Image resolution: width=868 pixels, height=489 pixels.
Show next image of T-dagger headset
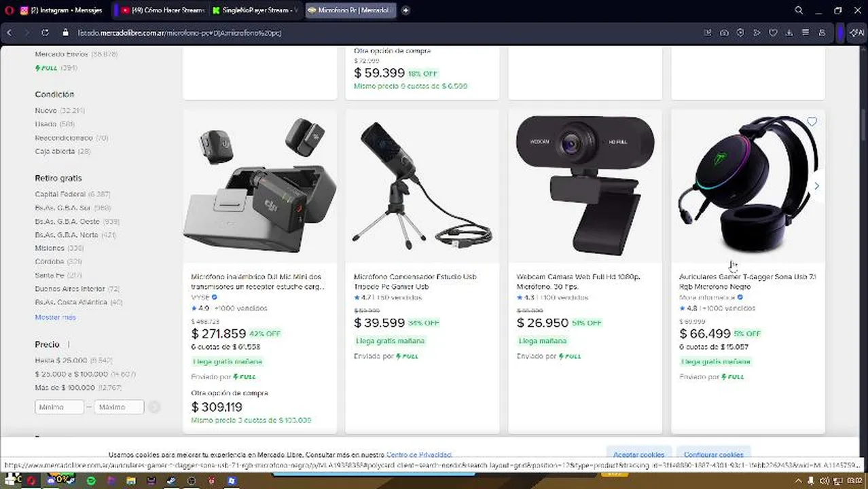(x=816, y=186)
